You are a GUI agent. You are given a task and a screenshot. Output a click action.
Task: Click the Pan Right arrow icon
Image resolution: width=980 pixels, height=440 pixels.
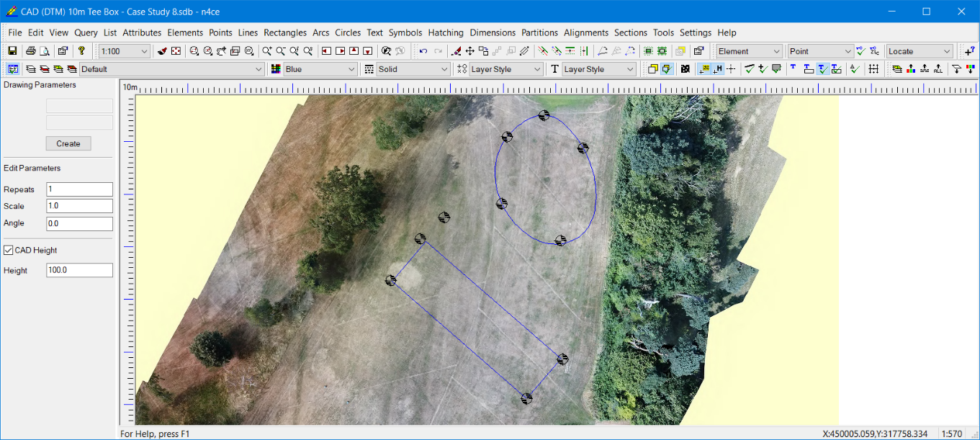point(340,51)
